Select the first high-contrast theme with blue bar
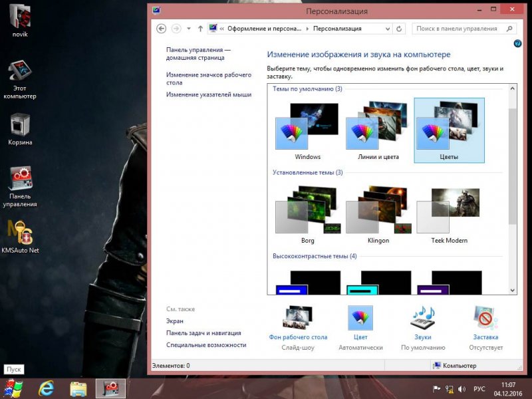 [307, 282]
